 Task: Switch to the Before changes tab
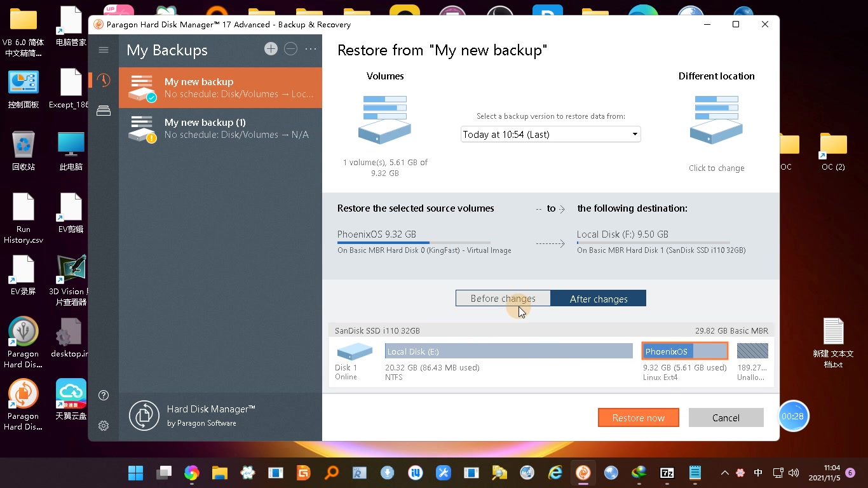pyautogui.click(x=503, y=299)
